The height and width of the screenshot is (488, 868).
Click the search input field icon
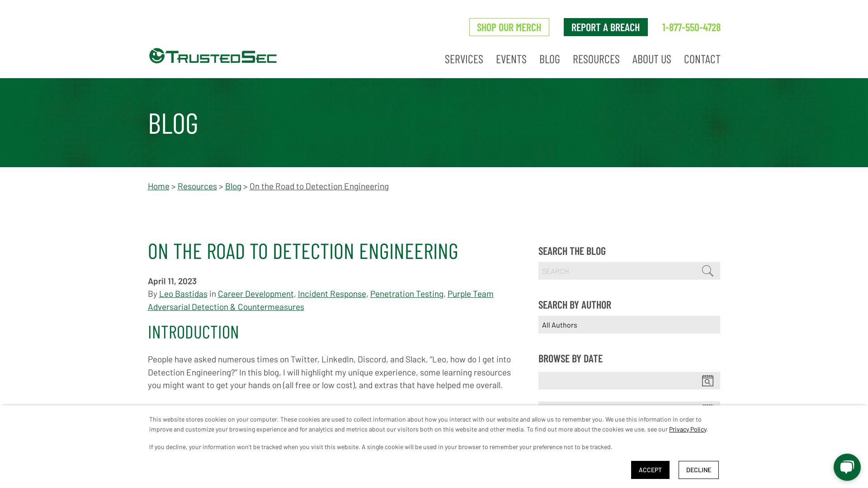(x=708, y=271)
